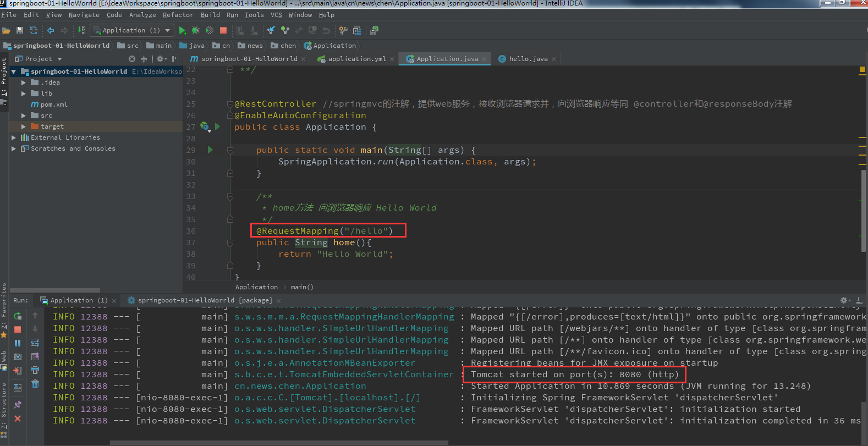This screenshot has height=446, width=868.
Task: Navigate back with the blue arrow icon
Action: click(x=51, y=30)
